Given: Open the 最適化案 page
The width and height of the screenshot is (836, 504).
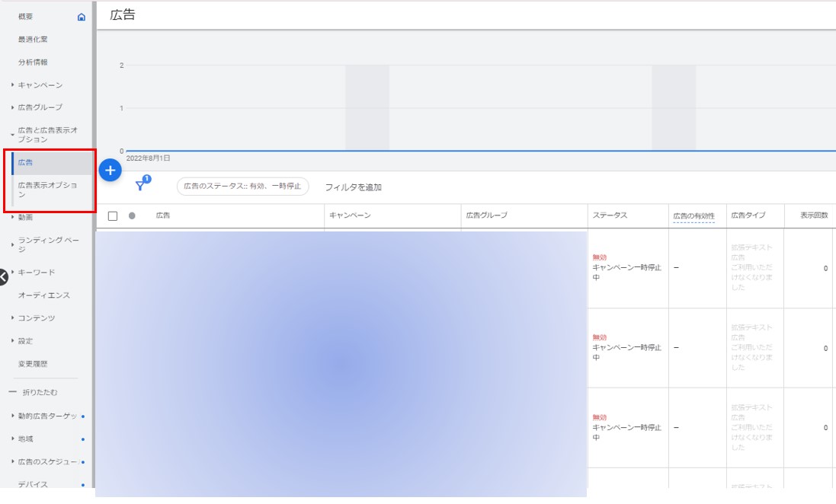Looking at the screenshot, I should coord(33,40).
